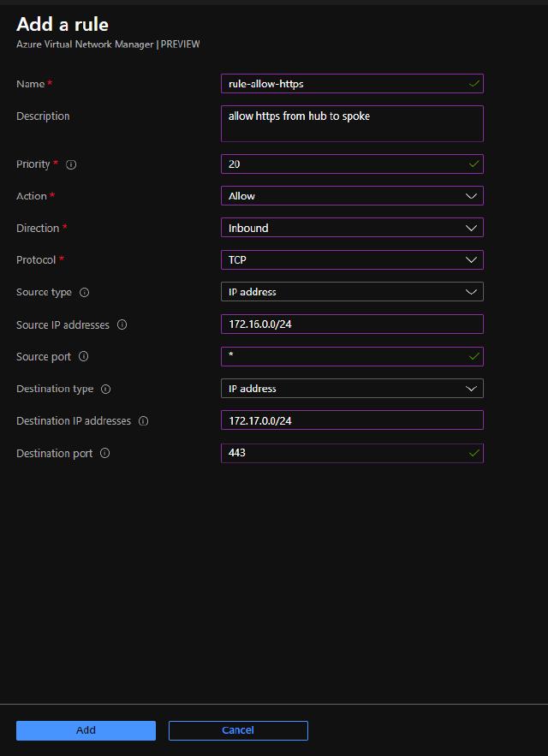The image size is (548, 756).
Task: Open the Action dropdown showing Allow
Action: 352,196
